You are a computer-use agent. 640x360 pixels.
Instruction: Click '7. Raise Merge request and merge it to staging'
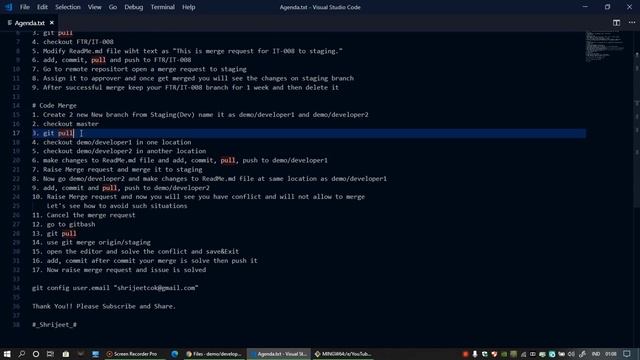click(x=117, y=169)
